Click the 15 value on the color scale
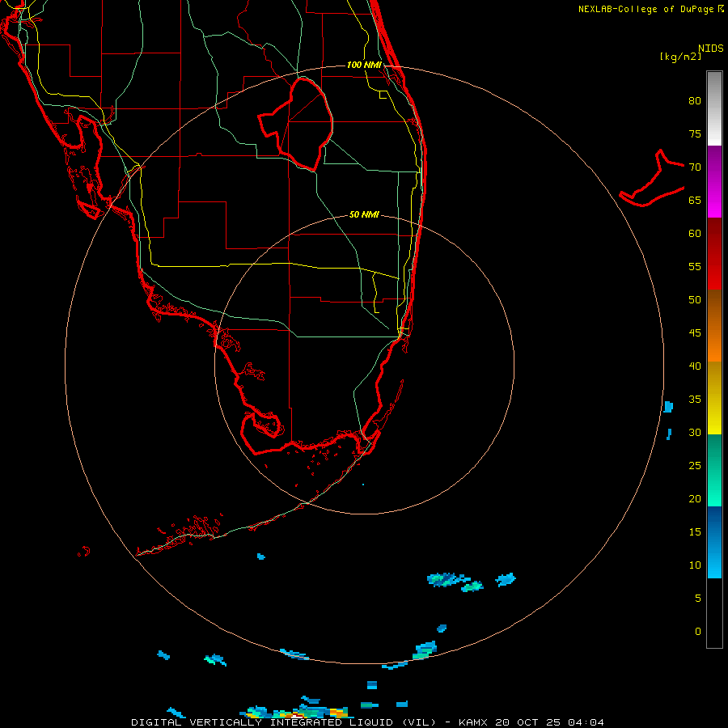This screenshot has height=728, width=728. coord(695,532)
